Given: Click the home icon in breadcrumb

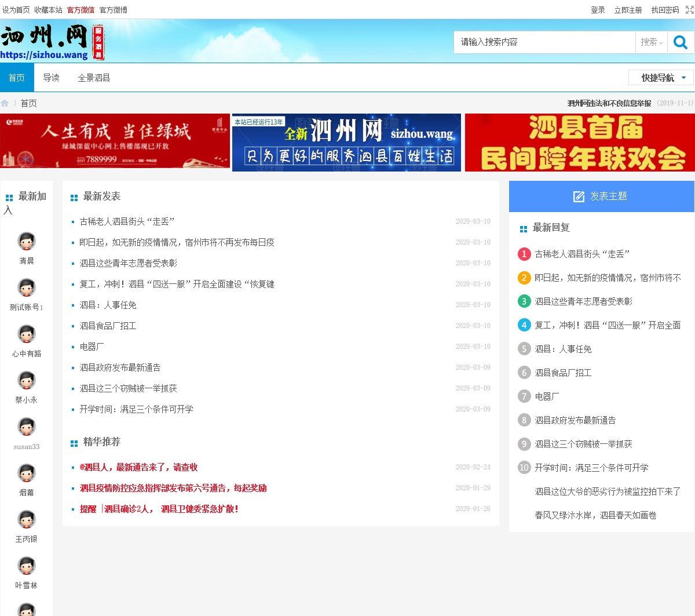Looking at the screenshot, I should click(5, 103).
